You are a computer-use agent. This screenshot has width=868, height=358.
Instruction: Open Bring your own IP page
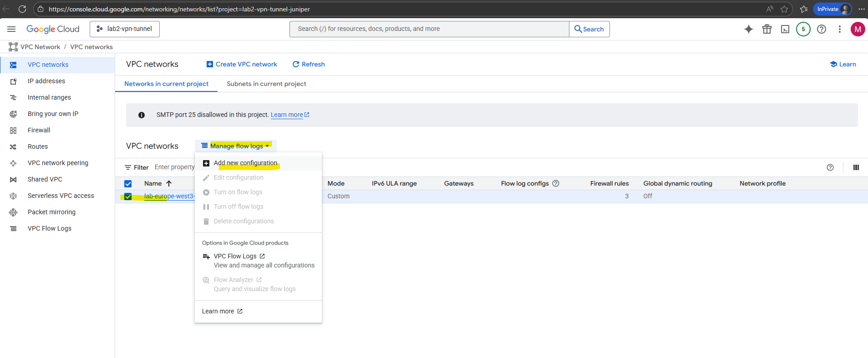57,114
